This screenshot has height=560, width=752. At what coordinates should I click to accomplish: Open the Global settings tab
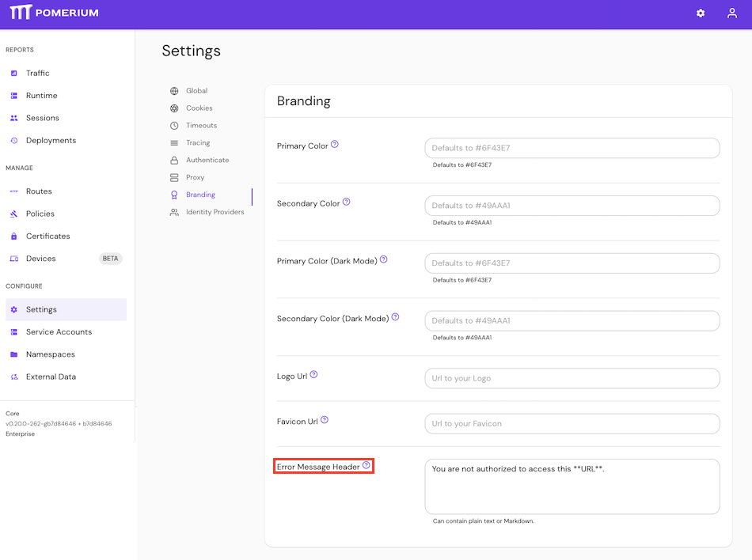point(196,91)
